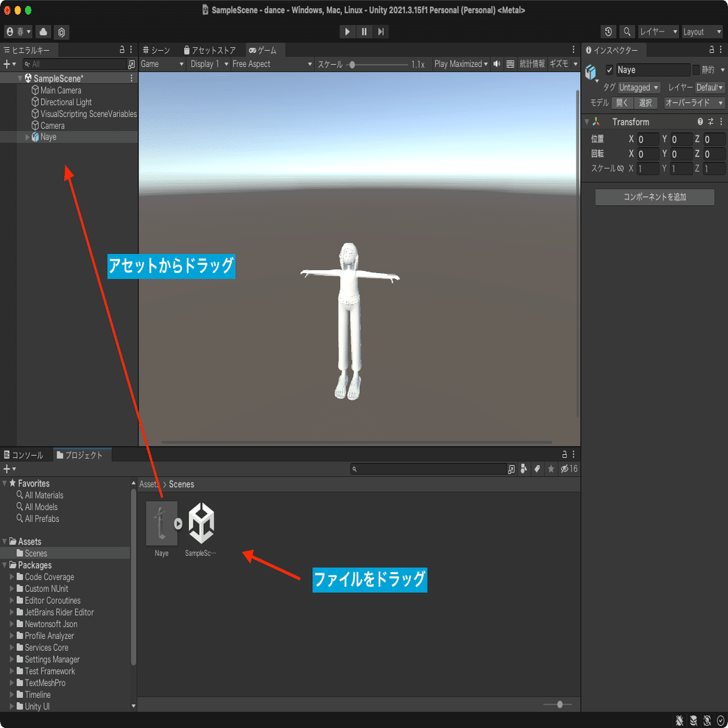Click the Unity Collaborate hexagon icon
Viewport: 728px width, 728px height.
coord(61,32)
